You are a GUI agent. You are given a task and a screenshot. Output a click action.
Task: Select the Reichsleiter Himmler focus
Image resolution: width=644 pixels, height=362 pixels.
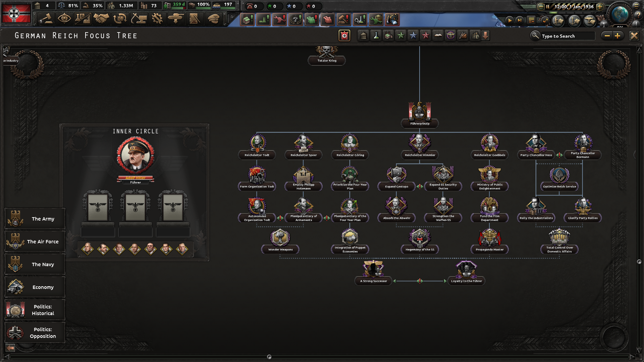[x=420, y=146]
